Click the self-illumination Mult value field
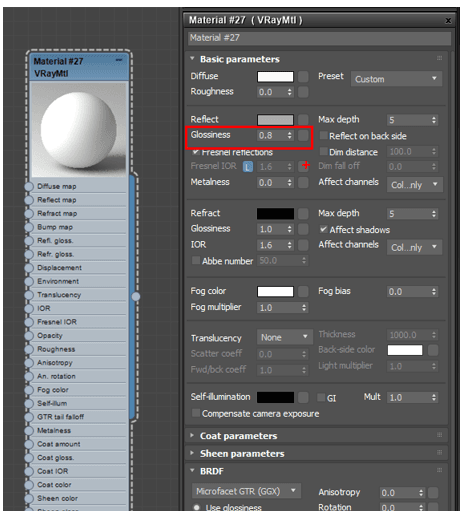Viewport: 464px width, 511px height. 409,398
